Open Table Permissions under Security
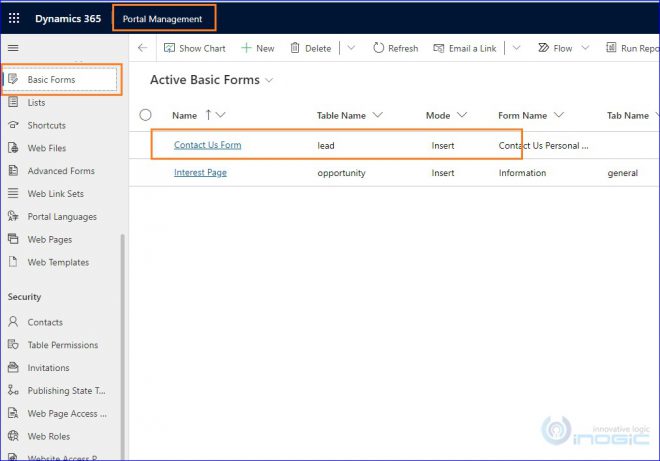 62,345
